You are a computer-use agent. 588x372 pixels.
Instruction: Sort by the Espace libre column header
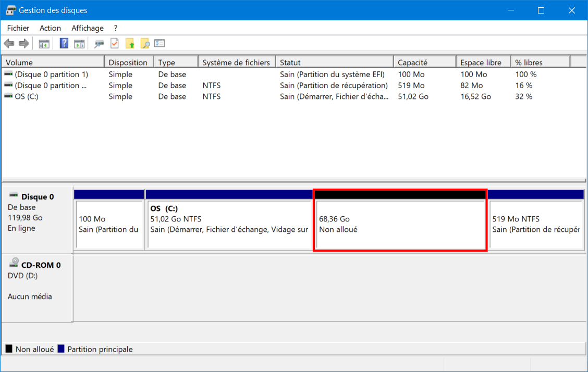point(483,62)
